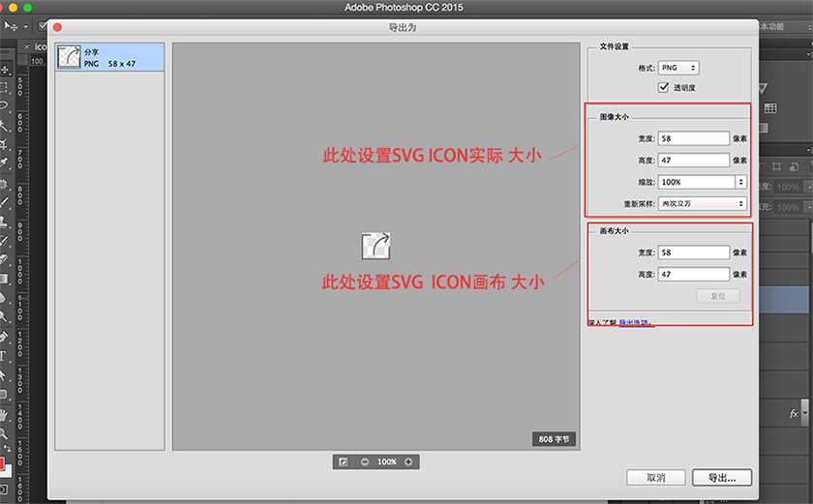Toggle the 透明度 transparency checkbox

663,87
